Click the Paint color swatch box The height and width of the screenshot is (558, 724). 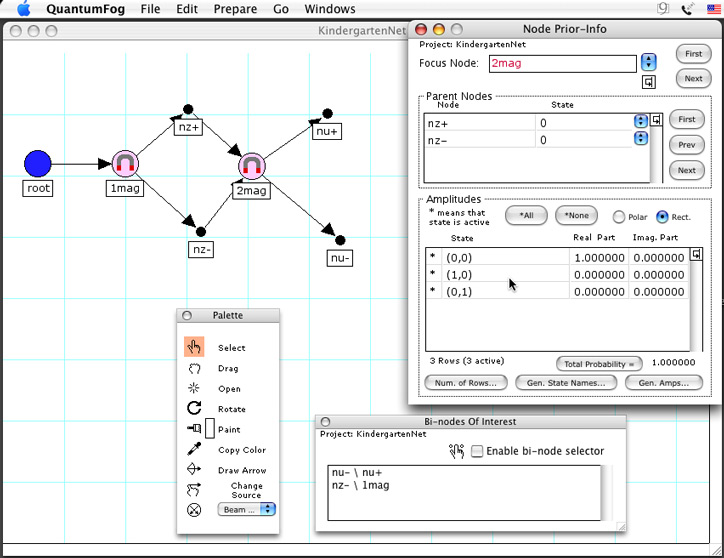tap(210, 428)
